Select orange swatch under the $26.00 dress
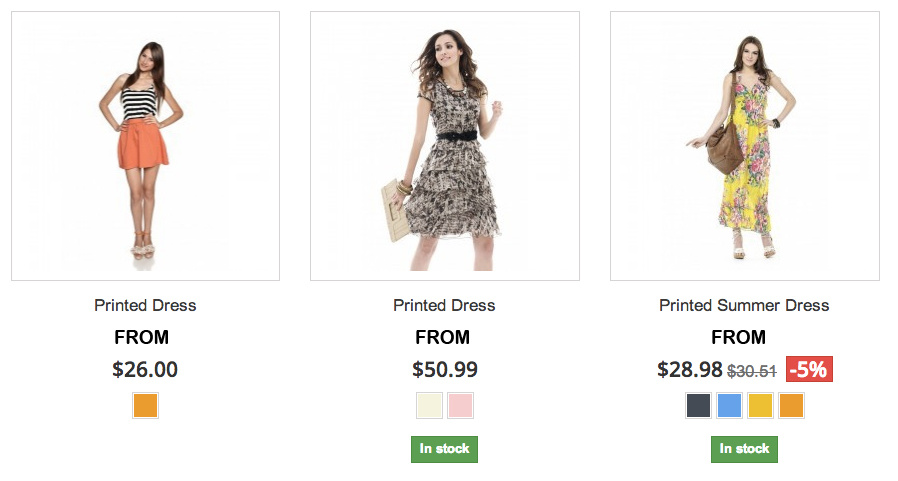The width and height of the screenshot is (898, 481). [146, 406]
